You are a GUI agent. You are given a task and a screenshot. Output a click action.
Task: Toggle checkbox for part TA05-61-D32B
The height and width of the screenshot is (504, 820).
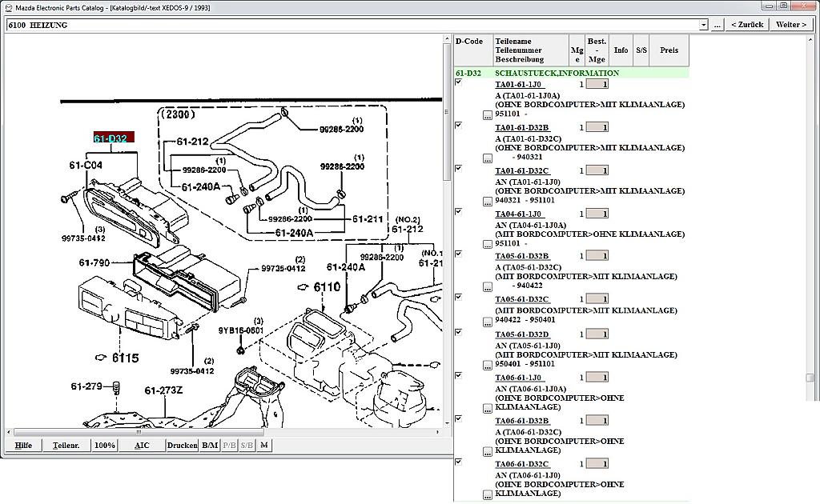coord(459,254)
